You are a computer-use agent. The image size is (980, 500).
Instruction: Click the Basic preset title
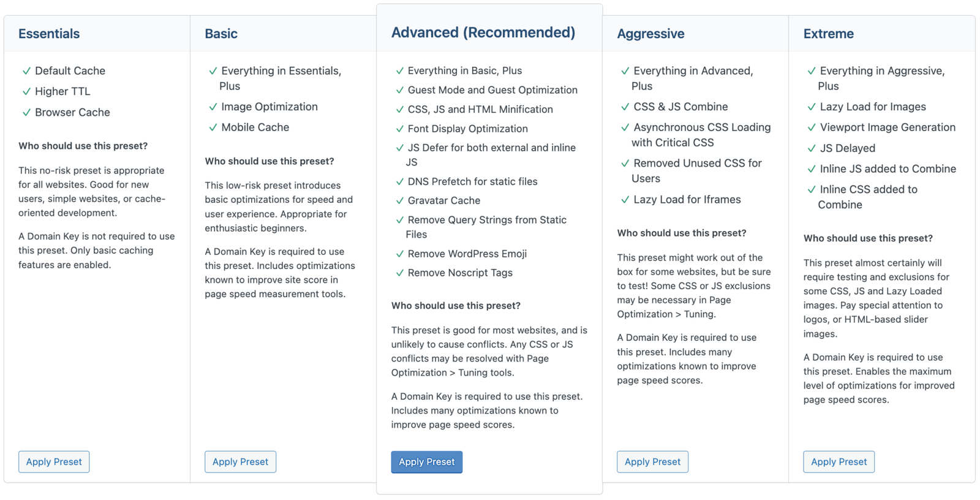pos(221,34)
